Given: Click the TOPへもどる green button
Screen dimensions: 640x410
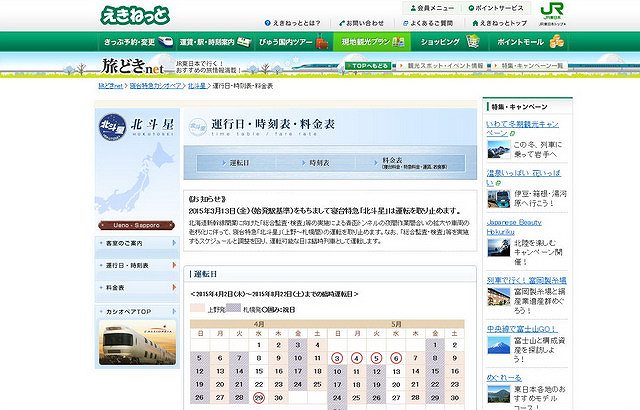Looking at the screenshot, I should [x=367, y=66].
